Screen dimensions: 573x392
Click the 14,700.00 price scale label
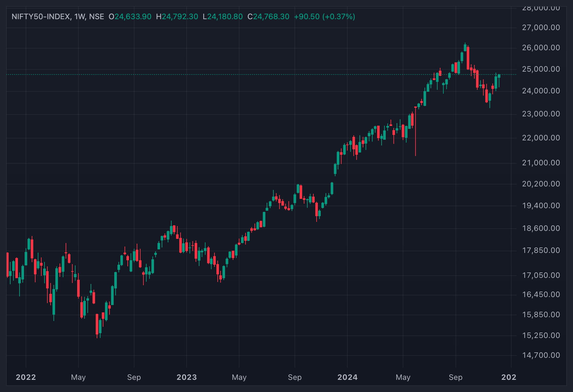click(x=541, y=355)
